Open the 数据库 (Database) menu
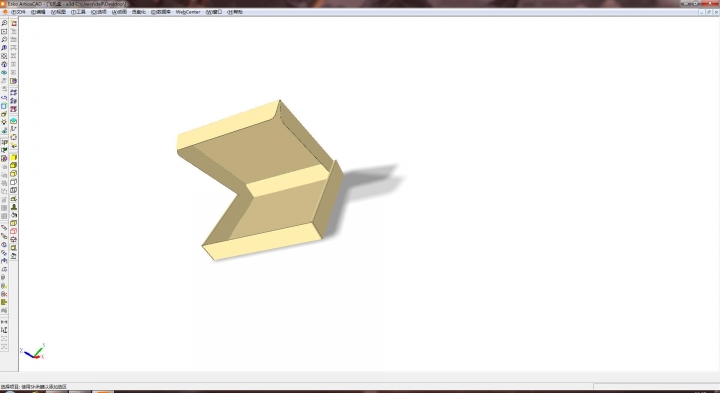 [161, 12]
